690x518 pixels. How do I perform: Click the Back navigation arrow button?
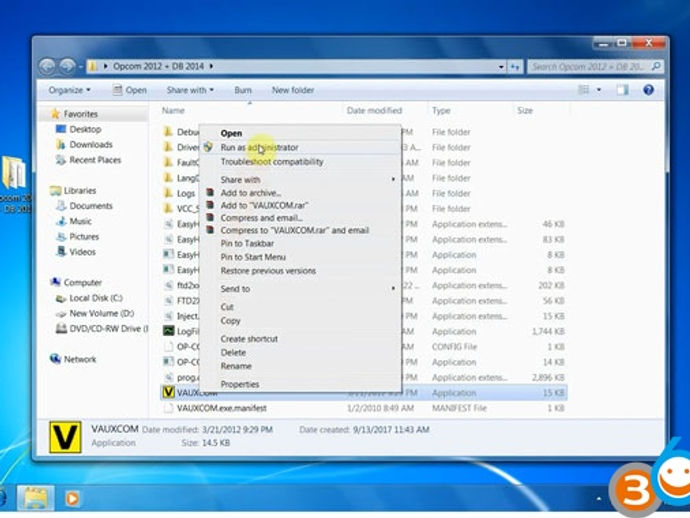pos(48,66)
